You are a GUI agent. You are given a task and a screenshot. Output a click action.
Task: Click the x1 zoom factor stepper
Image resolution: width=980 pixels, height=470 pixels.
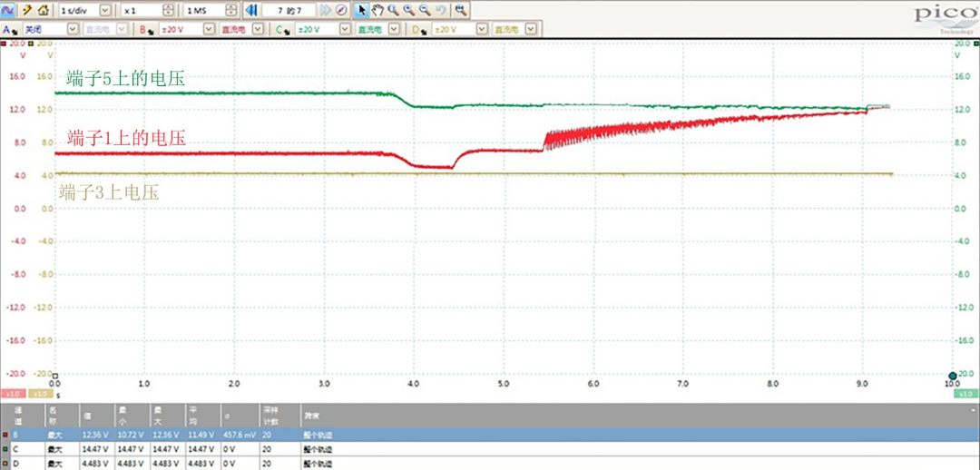tap(169, 11)
